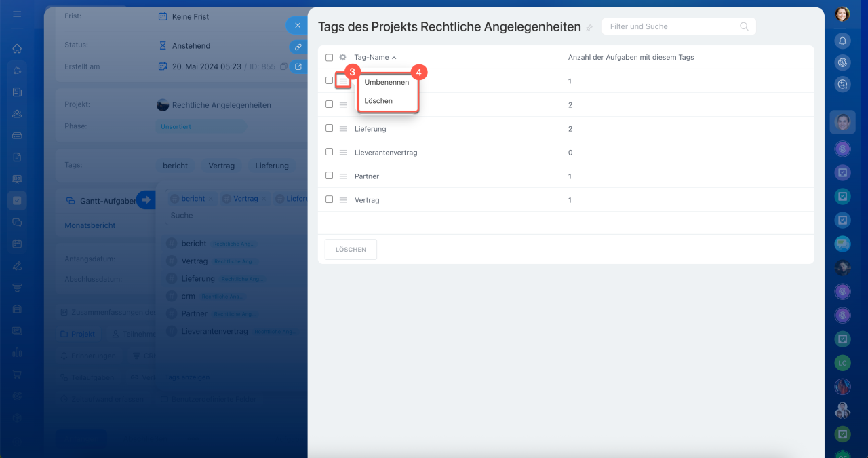
Task: Close the tags slider with the X button
Action: click(297, 25)
